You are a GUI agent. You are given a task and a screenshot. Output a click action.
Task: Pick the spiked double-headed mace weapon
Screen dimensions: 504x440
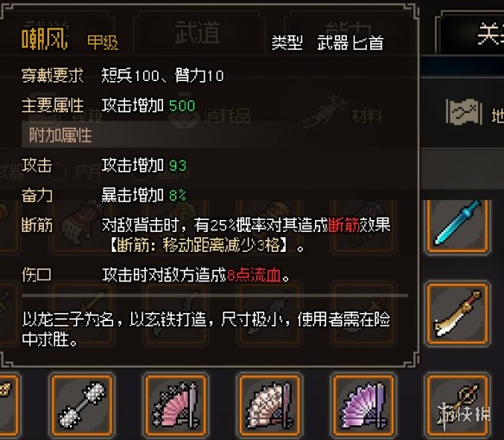point(82,405)
